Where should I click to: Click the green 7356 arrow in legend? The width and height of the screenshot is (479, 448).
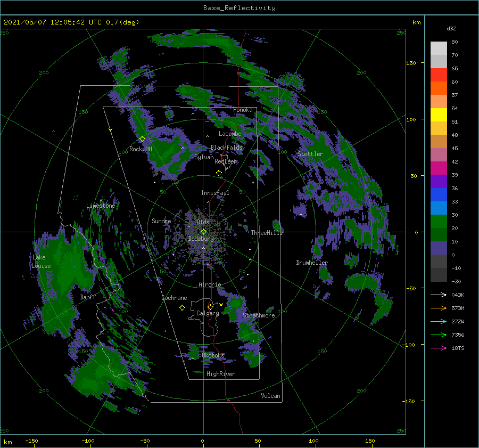439,335
